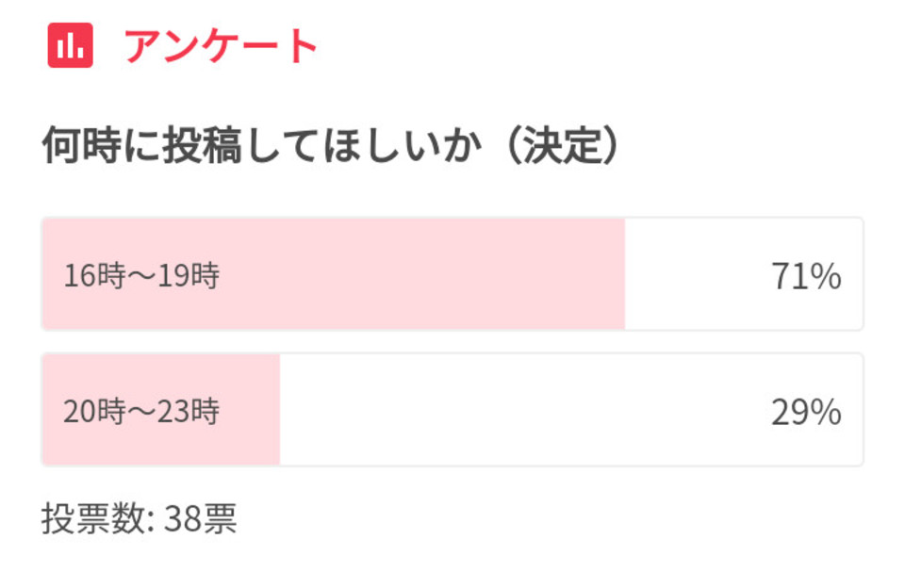Click the 投票数: 38票 vote count
Viewport: 905px width, 588px height.
[x=140, y=518]
